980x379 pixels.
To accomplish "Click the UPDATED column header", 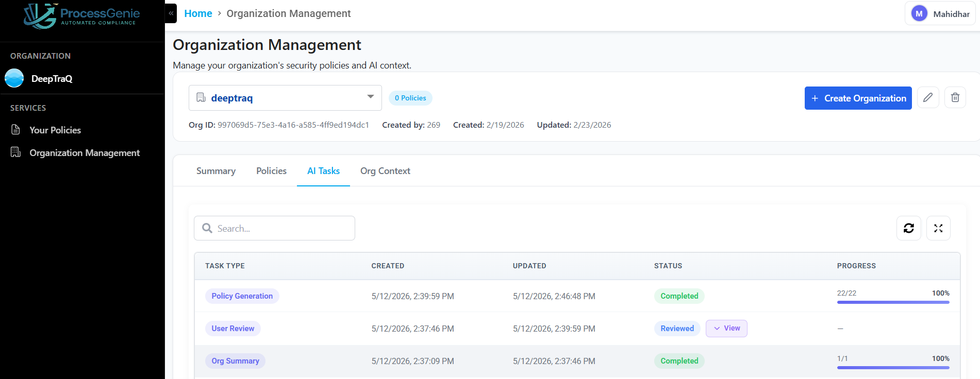I will pyautogui.click(x=529, y=266).
